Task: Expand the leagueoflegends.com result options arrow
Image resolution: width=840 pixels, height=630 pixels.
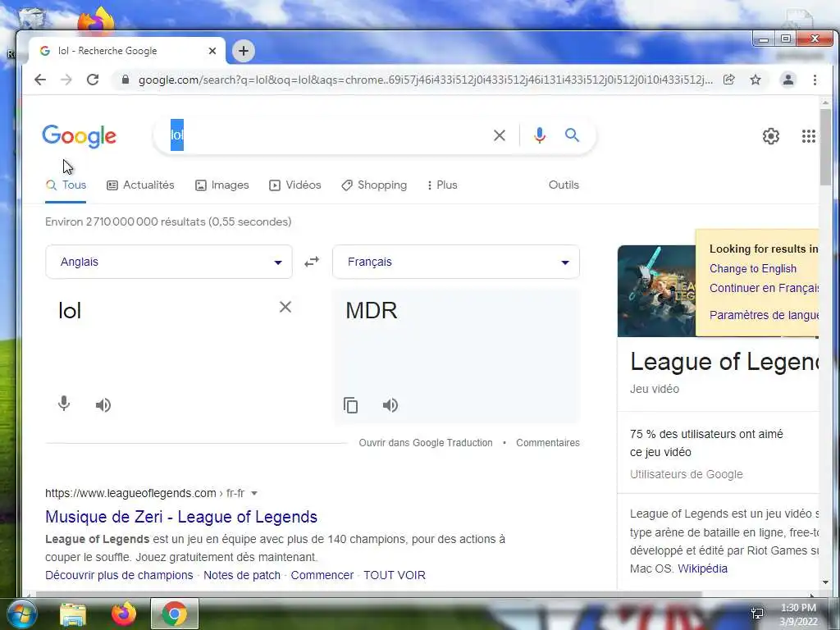Action: click(x=254, y=493)
